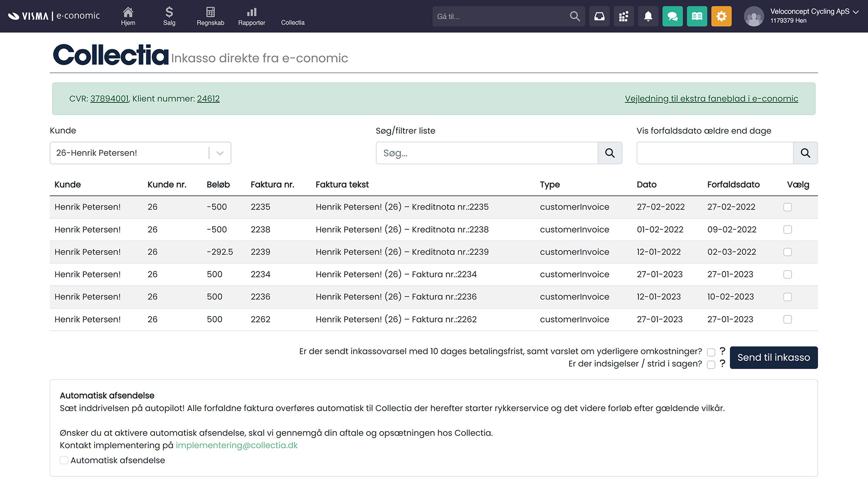Open the inbox tray icon

coord(599,16)
